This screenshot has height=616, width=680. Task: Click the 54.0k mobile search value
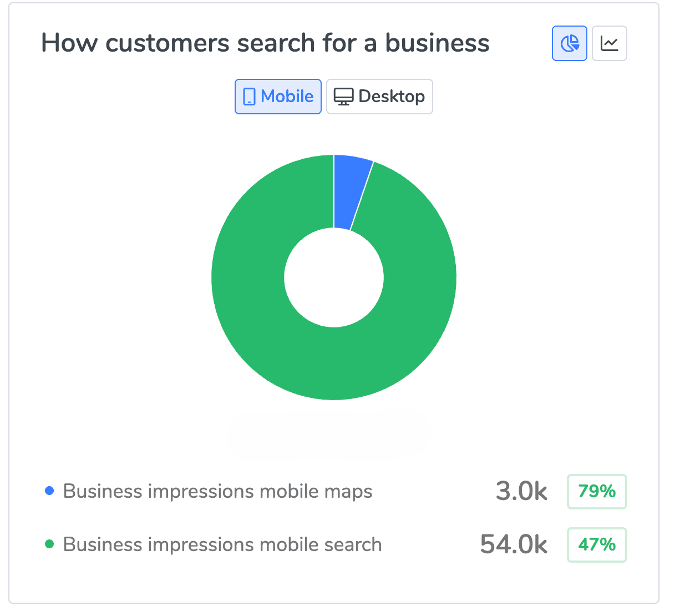click(x=514, y=545)
